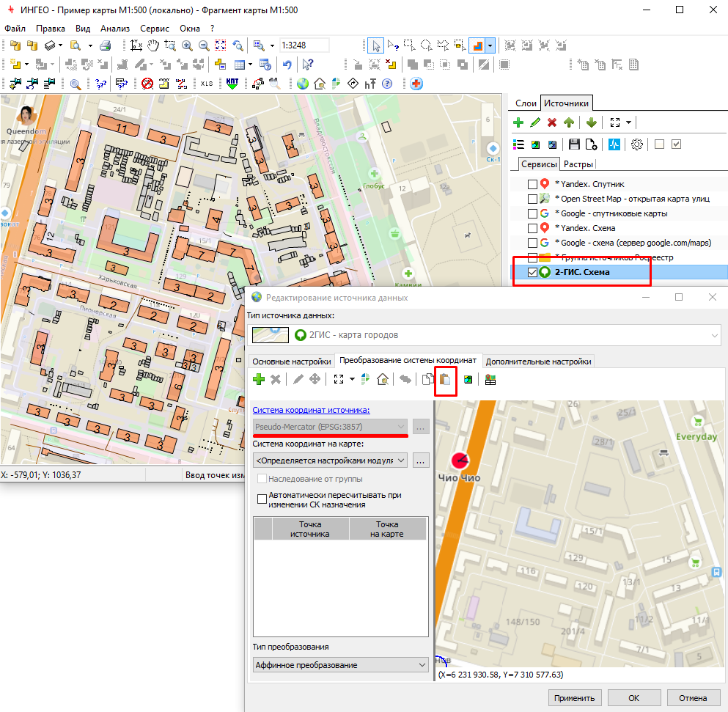Click the red cross medical icon in toolbar
The height and width of the screenshot is (712, 728).
click(x=416, y=84)
